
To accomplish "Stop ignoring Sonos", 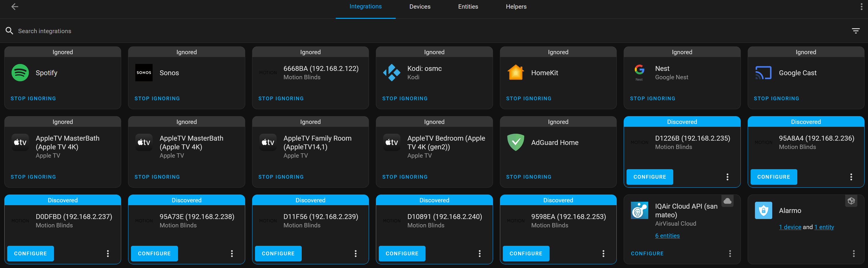I will [x=157, y=99].
